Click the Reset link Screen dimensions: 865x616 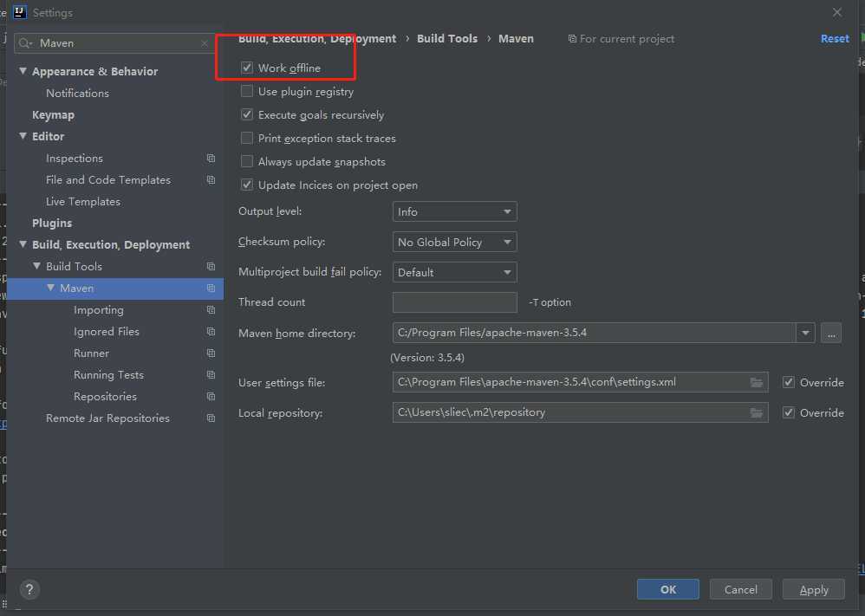point(835,39)
